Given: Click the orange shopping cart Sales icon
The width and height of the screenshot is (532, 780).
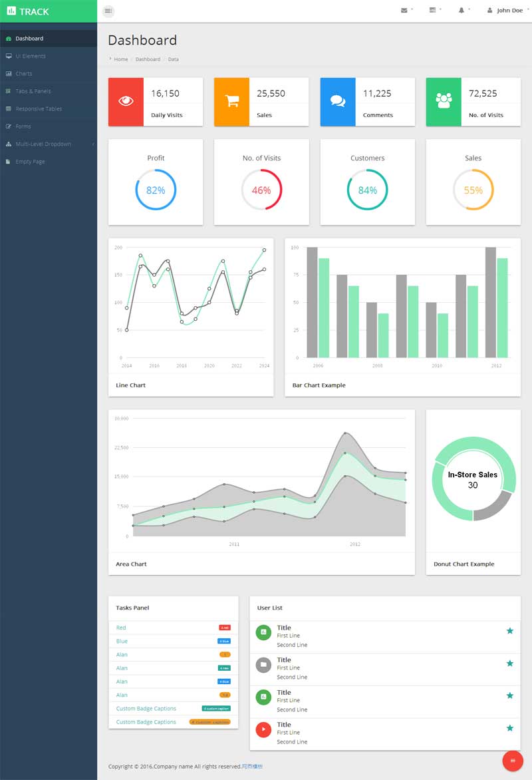Looking at the screenshot, I should pyautogui.click(x=231, y=102).
